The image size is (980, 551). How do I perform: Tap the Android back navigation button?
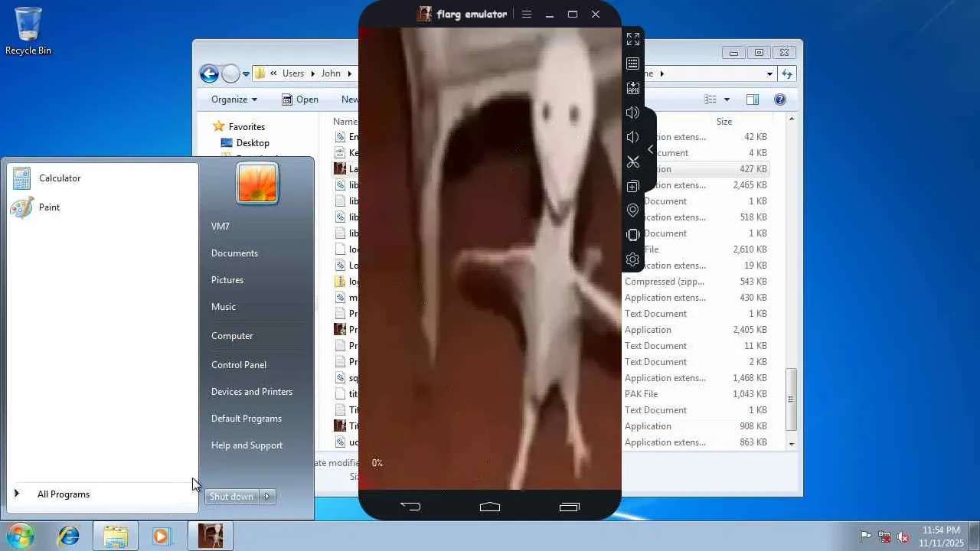coord(410,506)
